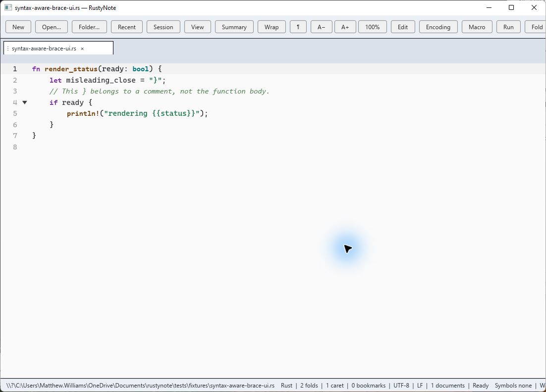Click the println! macro call

click(83, 113)
